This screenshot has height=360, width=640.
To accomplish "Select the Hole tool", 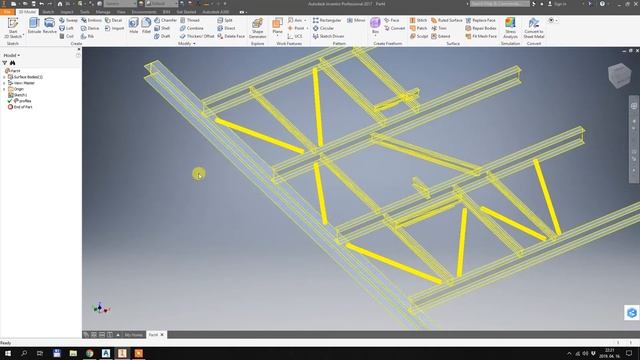I will (133, 26).
